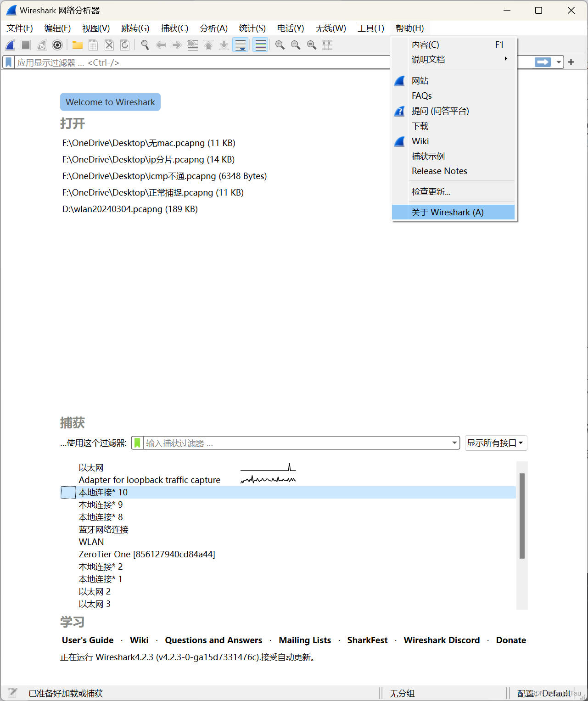Click the resize columns toolbar icon
Viewport: 588px width, 701px height.
coord(327,45)
